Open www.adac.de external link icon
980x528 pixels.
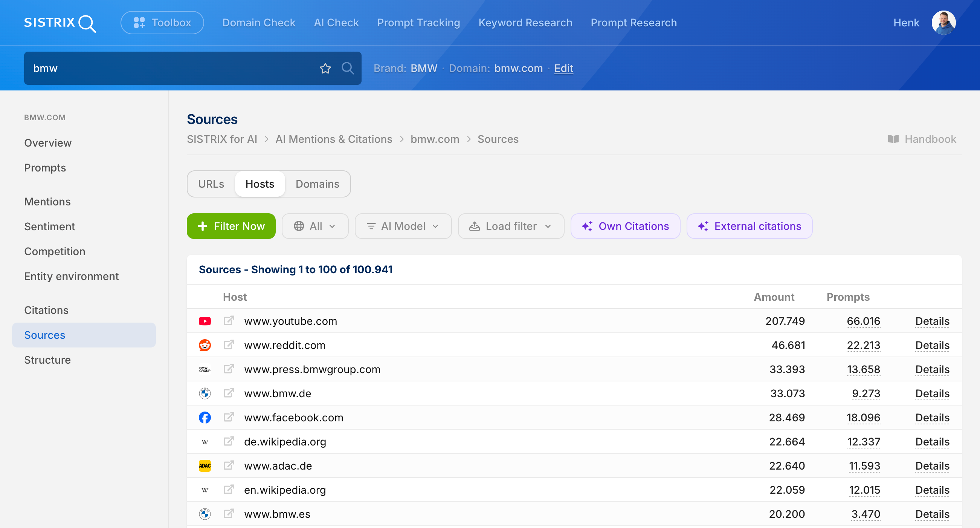229,465
